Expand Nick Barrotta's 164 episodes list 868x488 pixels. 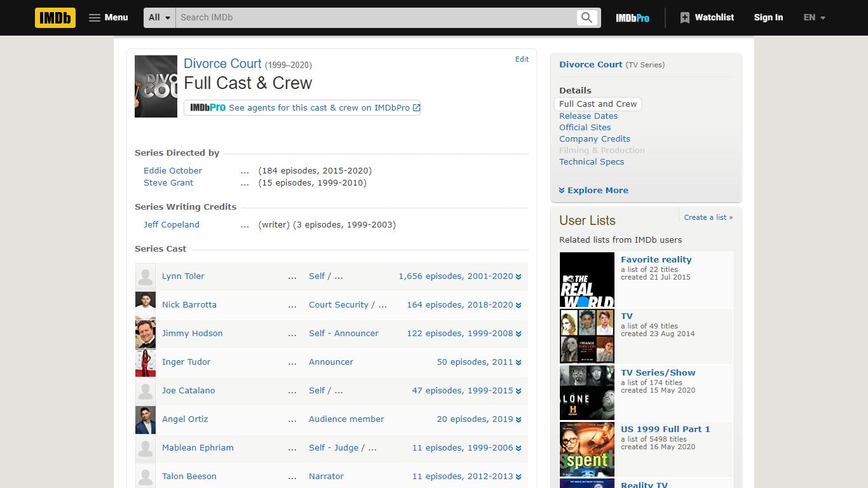464,305
